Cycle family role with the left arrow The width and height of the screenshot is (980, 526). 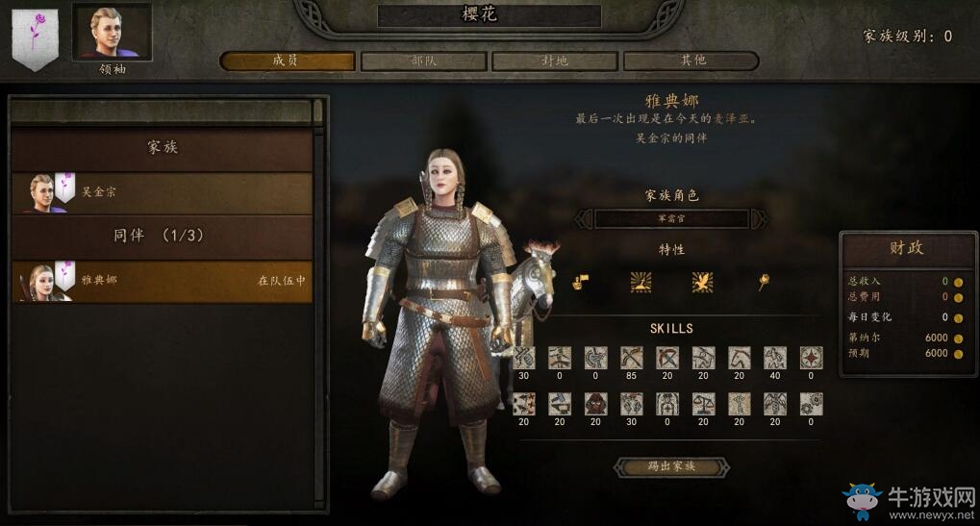click(583, 218)
